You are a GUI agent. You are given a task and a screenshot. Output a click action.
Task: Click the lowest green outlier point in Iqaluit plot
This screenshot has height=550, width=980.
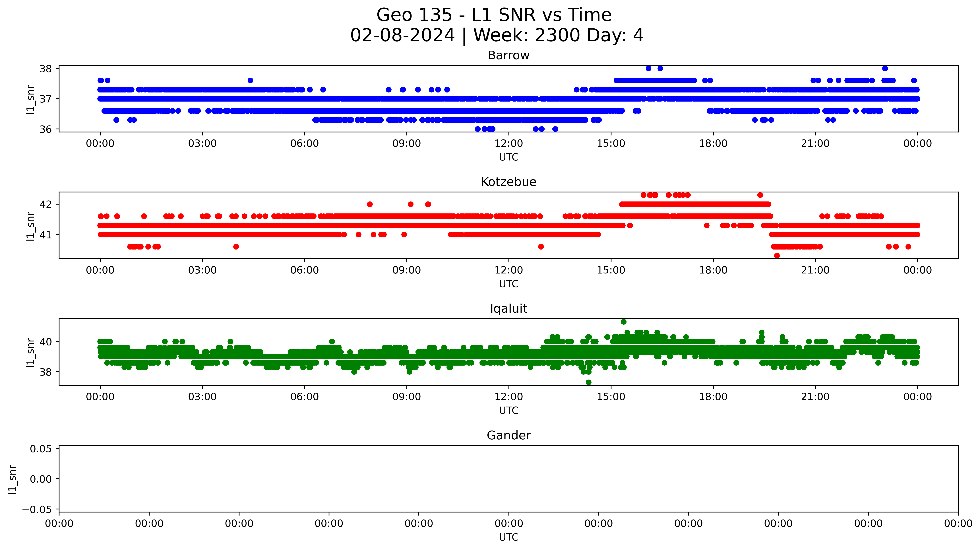tap(589, 382)
